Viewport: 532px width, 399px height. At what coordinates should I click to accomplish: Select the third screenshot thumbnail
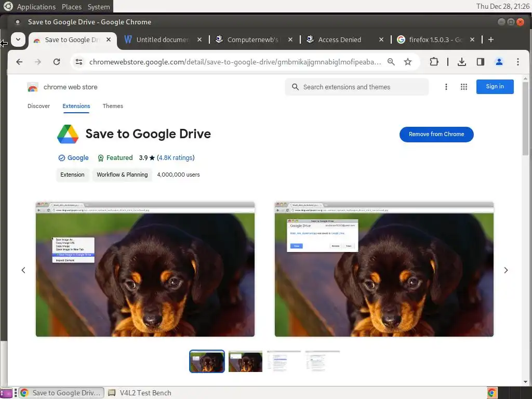coord(284,362)
